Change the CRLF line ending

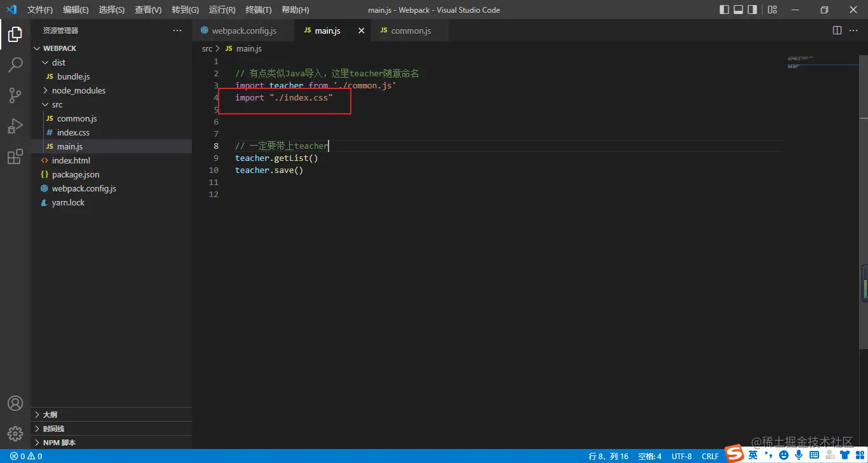coord(710,456)
